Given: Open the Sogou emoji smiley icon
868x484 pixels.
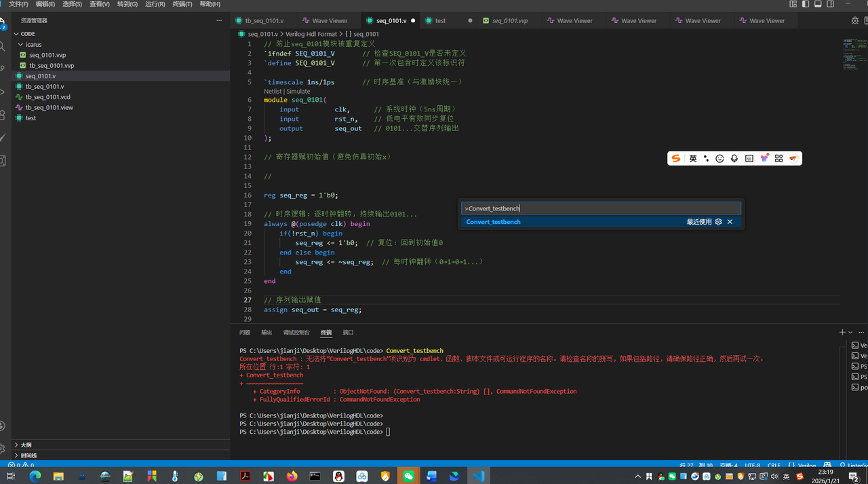Looking at the screenshot, I should pyautogui.click(x=720, y=158).
